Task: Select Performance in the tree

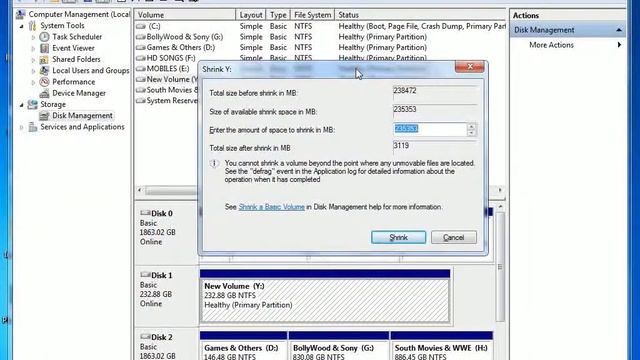Action: (73, 82)
